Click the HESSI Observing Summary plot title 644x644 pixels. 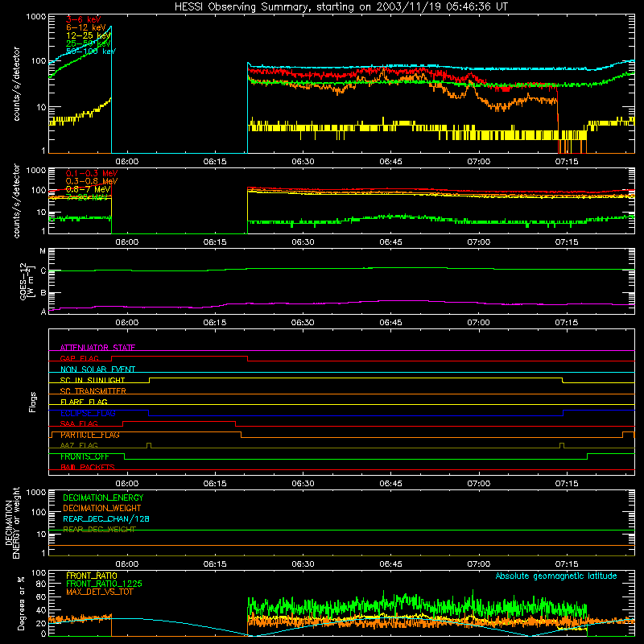pos(341,7)
